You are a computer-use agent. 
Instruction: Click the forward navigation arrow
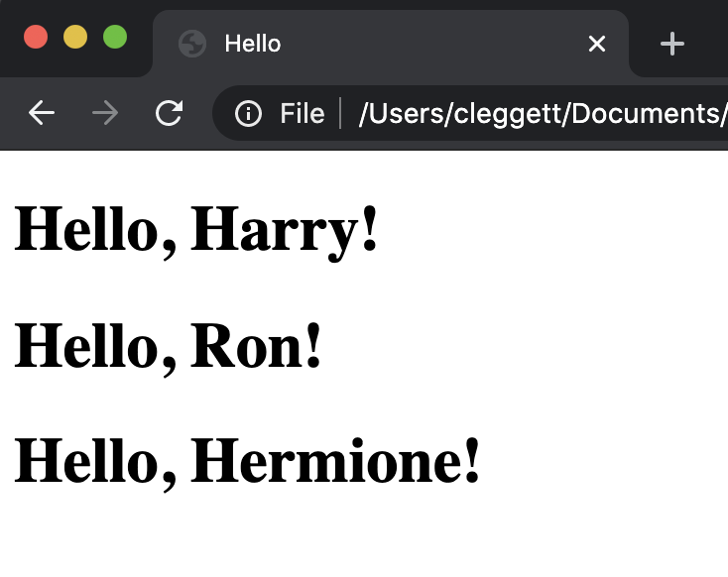pos(104,114)
